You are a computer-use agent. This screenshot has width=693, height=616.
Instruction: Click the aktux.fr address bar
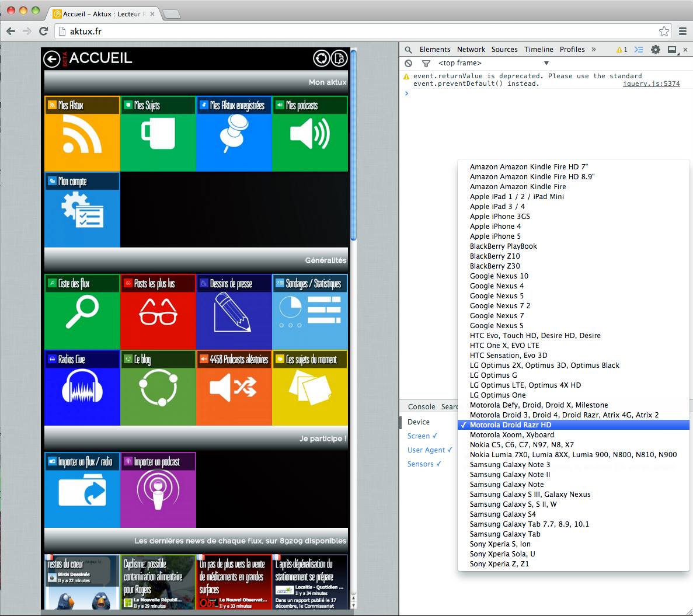coord(350,32)
